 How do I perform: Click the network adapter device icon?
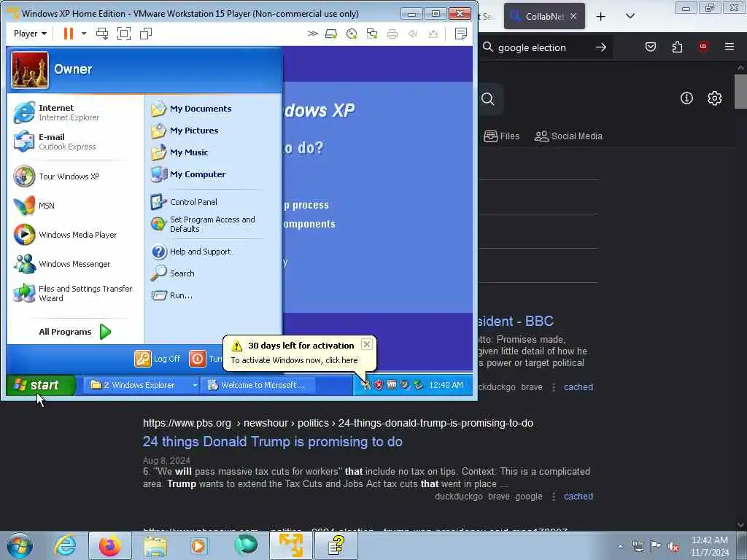click(372, 34)
